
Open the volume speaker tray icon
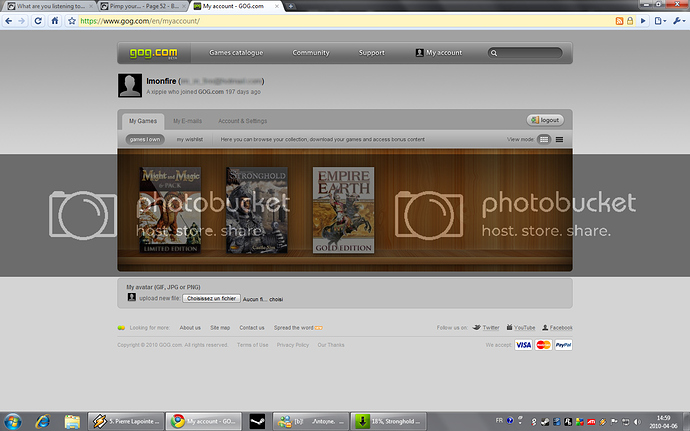pyautogui.click(x=636, y=422)
